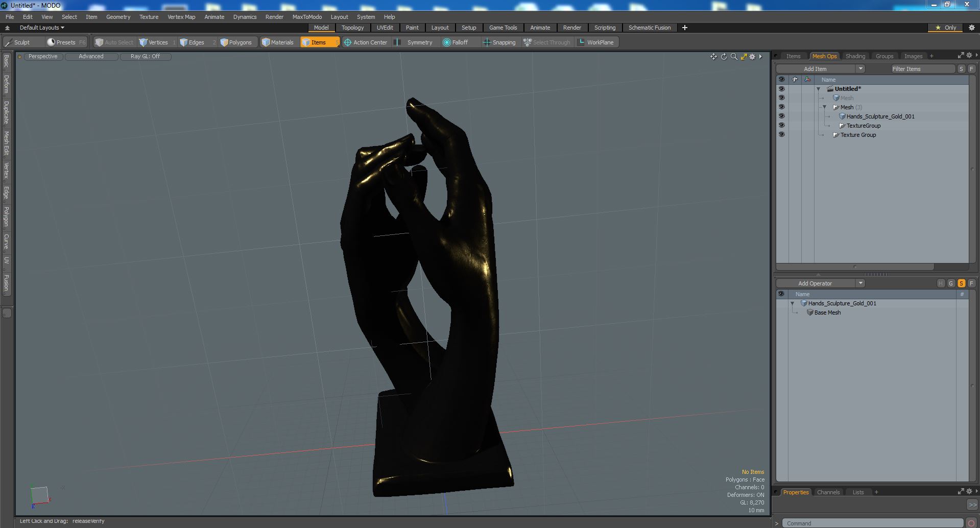Image resolution: width=980 pixels, height=528 pixels.
Task: Open the Geometry menu
Action: pyautogui.click(x=118, y=17)
